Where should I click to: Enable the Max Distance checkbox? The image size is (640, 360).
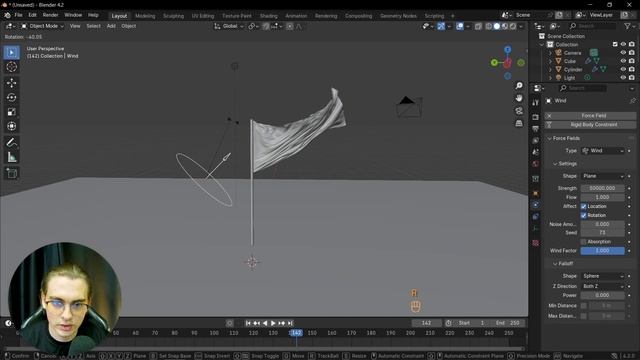click(584, 316)
